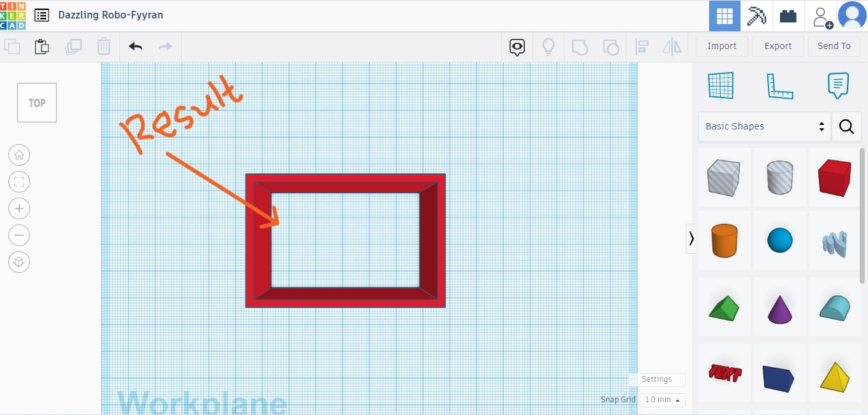The height and width of the screenshot is (415, 868).
Task: Open the Notes visibility tool icon
Action: click(517, 47)
